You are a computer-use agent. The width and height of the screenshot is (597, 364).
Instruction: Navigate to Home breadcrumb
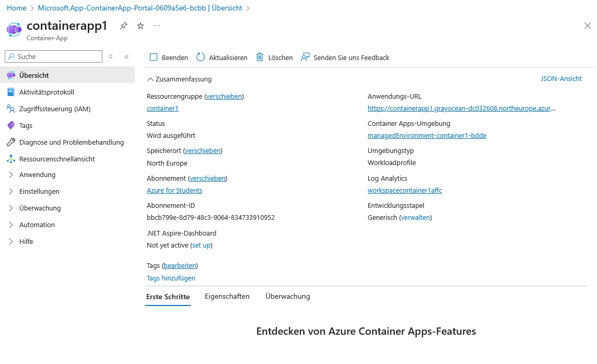17,8
